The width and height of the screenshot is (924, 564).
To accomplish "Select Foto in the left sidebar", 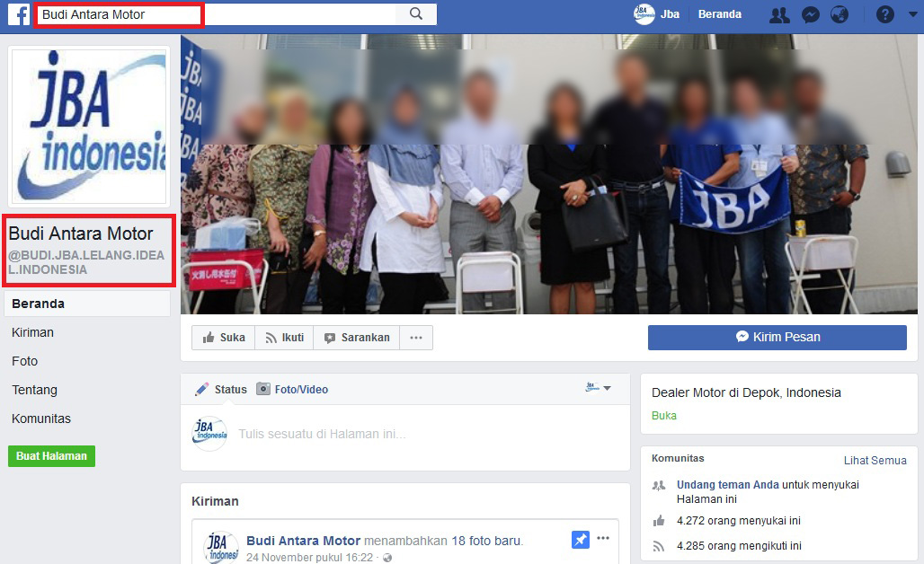I will pos(25,361).
